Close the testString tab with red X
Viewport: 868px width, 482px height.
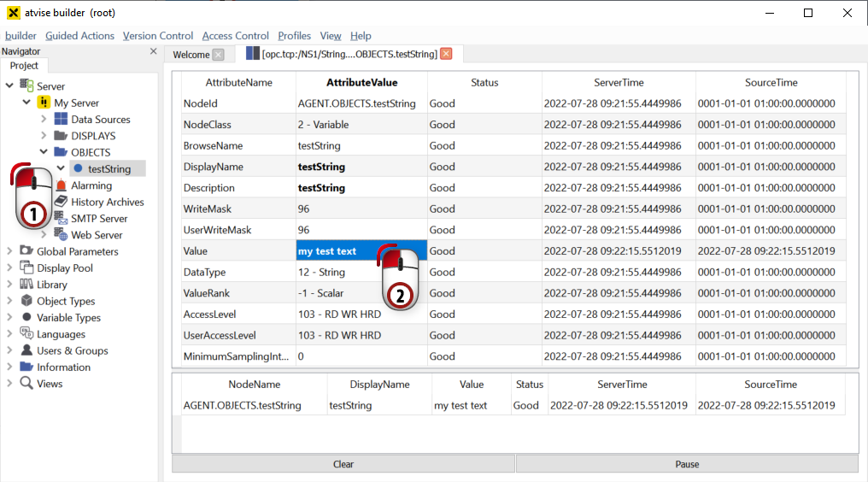446,55
